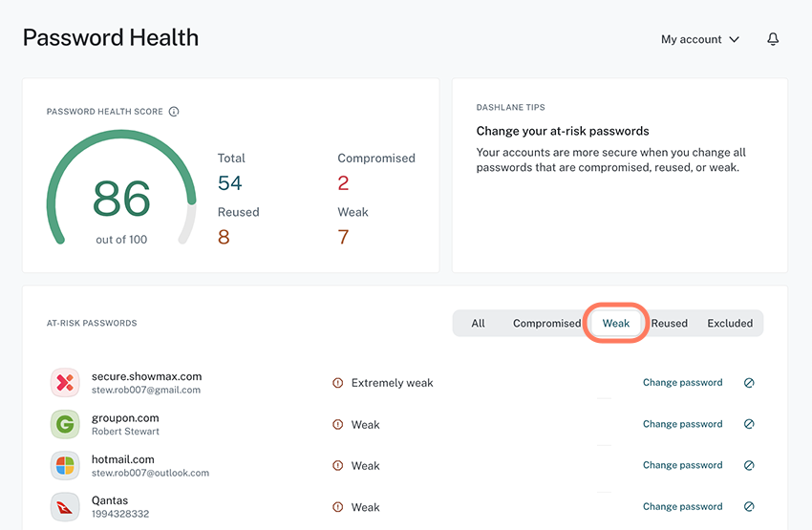Click the info icon beside Password Health Score

click(174, 112)
